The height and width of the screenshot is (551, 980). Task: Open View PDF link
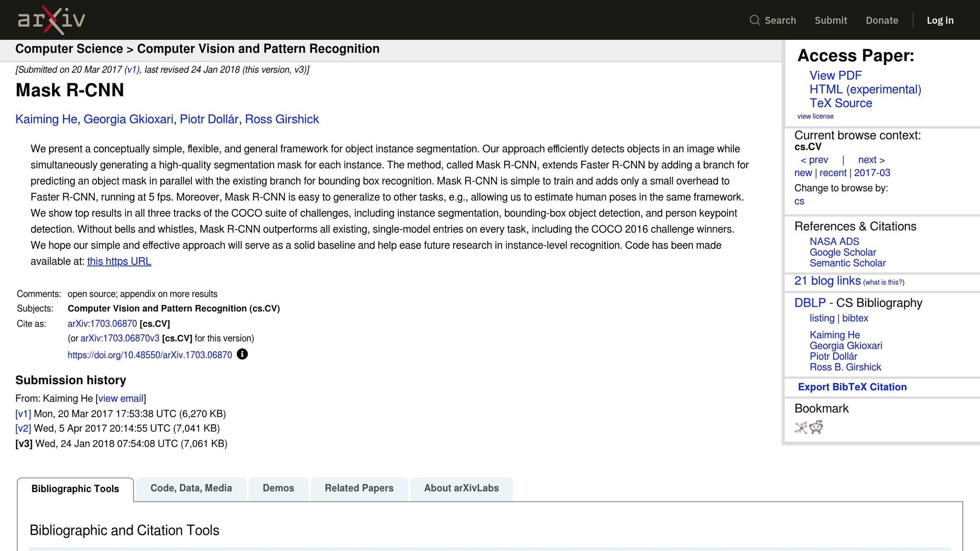[x=835, y=76]
